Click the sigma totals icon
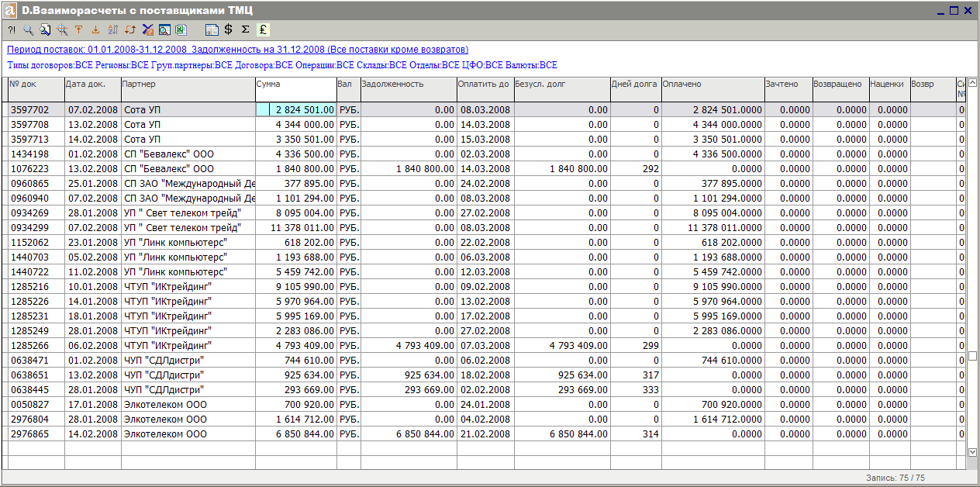The height and width of the screenshot is (487, 980). (245, 29)
